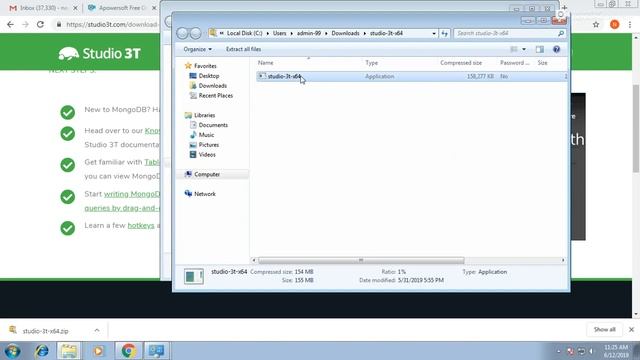Click Show all downloads button
The height and width of the screenshot is (360, 640).
pos(604,330)
